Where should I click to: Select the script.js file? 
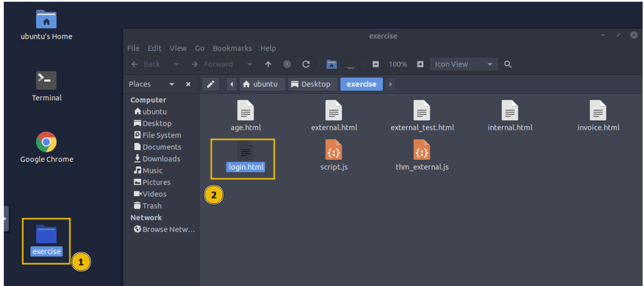coord(334,156)
